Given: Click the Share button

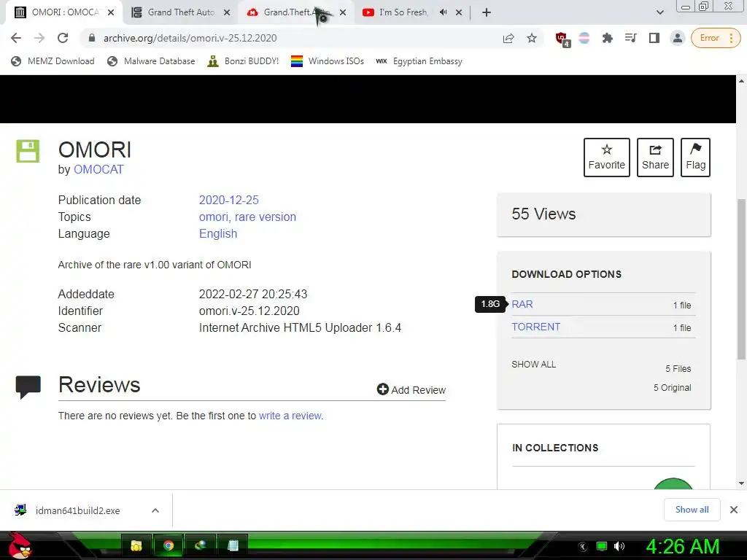Looking at the screenshot, I should point(655,157).
